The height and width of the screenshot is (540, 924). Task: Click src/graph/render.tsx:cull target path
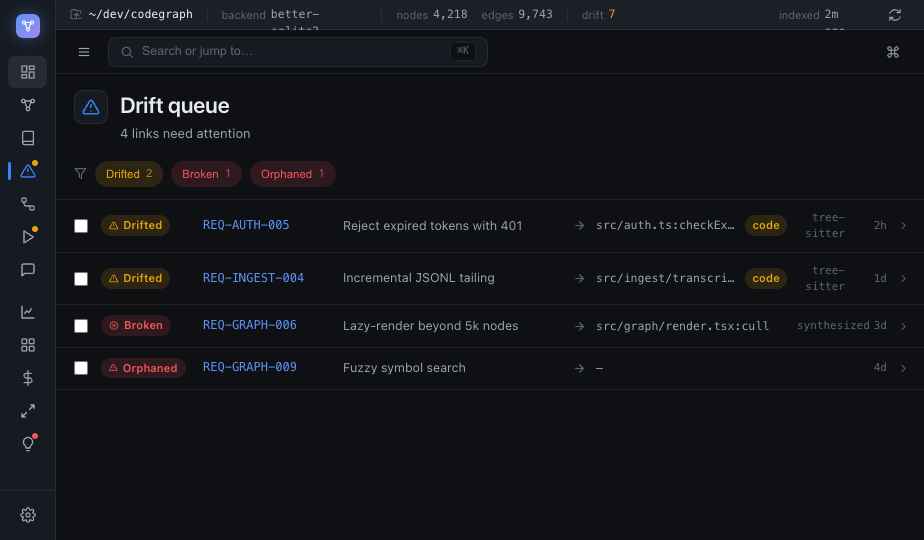pos(682,326)
